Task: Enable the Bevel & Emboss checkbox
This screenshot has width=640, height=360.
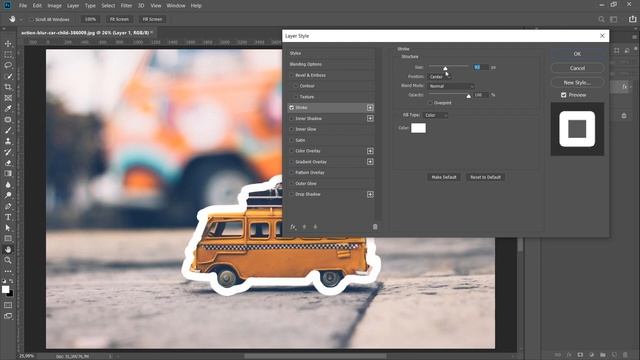Action: click(291, 75)
